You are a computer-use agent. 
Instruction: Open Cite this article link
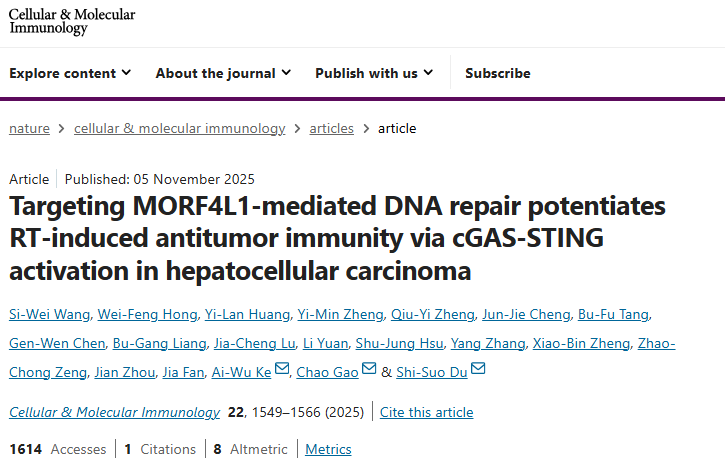coord(427,412)
